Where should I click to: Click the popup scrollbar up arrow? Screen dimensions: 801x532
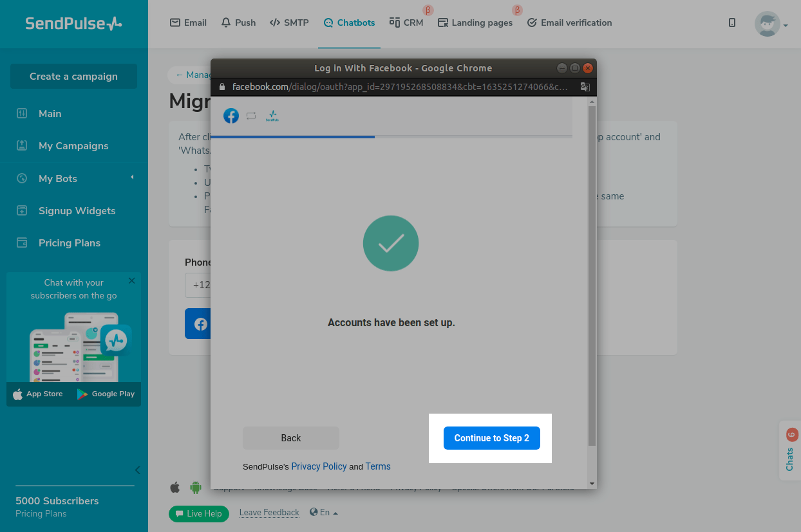point(592,101)
